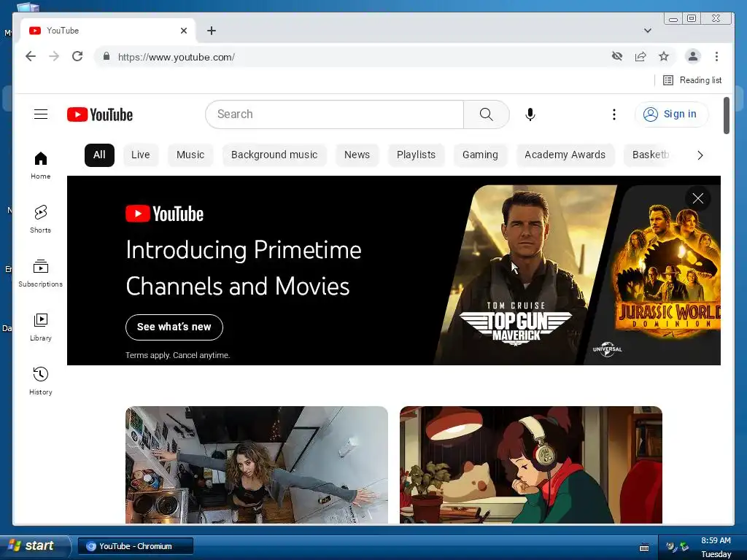Open YouTube settings three-dot menu
Screen dimensions: 747x560
(x=614, y=114)
